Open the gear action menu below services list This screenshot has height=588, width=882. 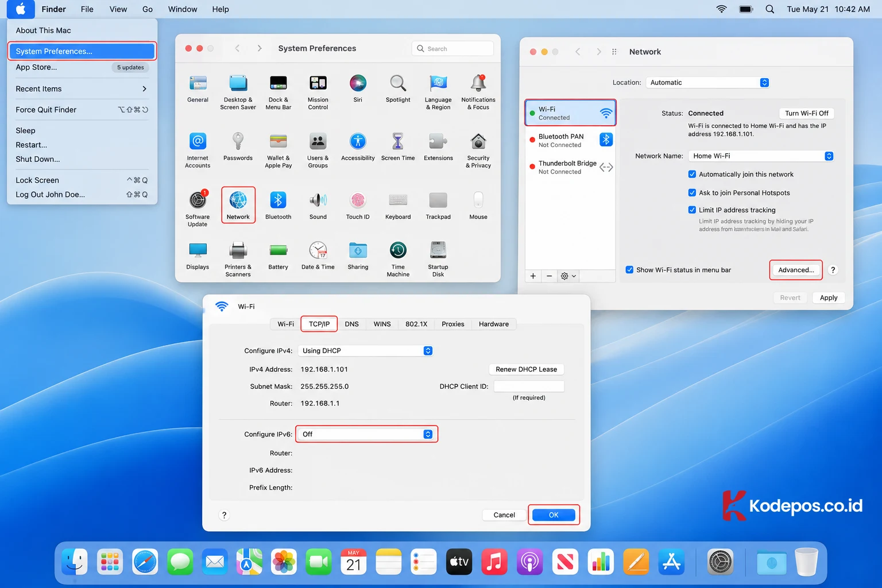pyautogui.click(x=568, y=276)
